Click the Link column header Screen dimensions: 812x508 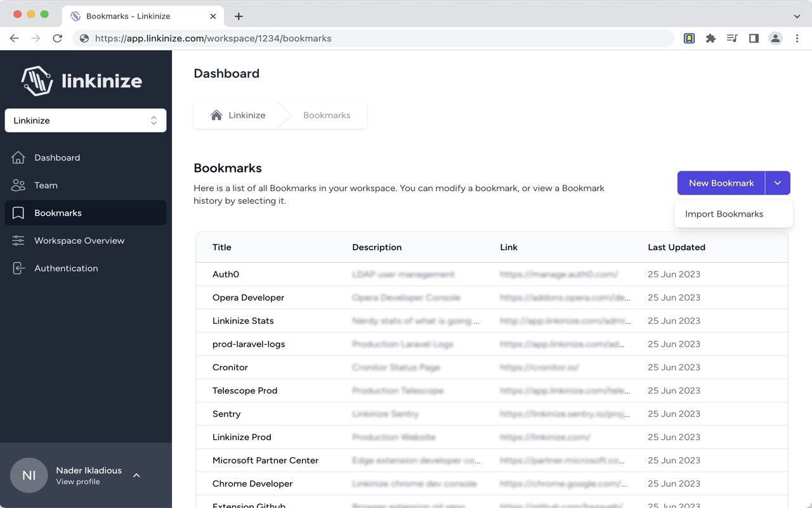(x=509, y=247)
